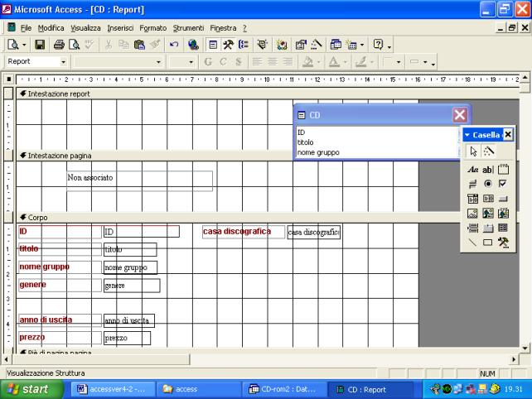
Task: Switch to CD-rom2 database taskbar button
Action: pyautogui.click(x=283, y=389)
